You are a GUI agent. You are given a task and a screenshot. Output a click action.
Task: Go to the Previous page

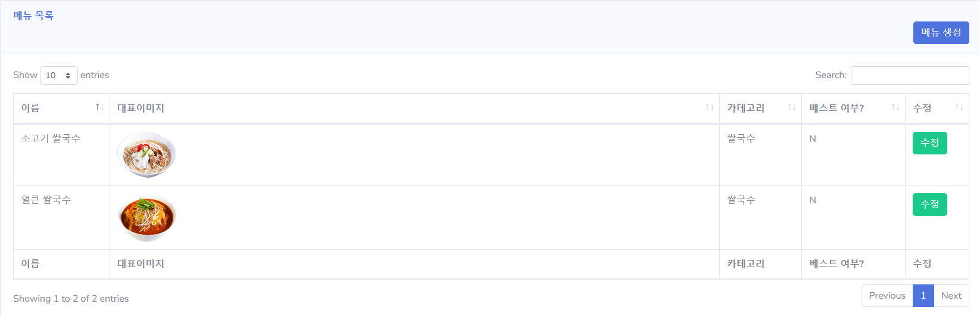click(x=887, y=296)
